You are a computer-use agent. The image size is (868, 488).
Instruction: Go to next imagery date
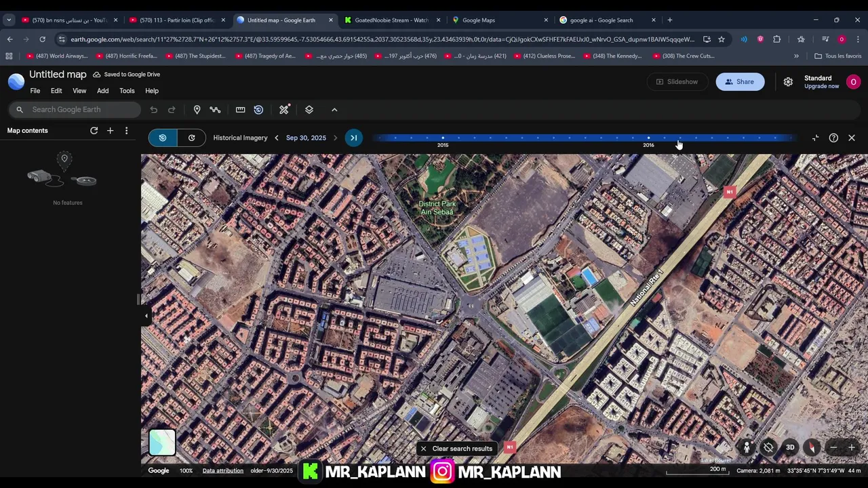tap(335, 138)
